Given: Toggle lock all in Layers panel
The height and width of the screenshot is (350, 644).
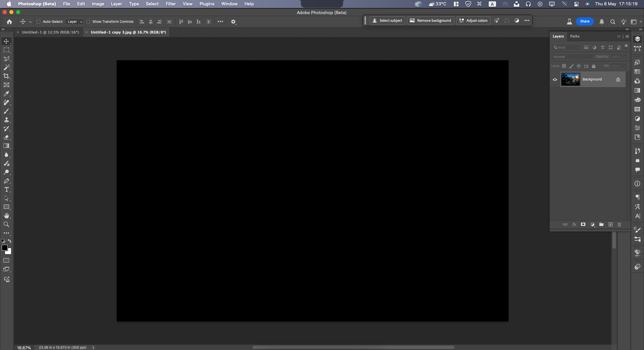Looking at the screenshot, I should pyautogui.click(x=594, y=66).
